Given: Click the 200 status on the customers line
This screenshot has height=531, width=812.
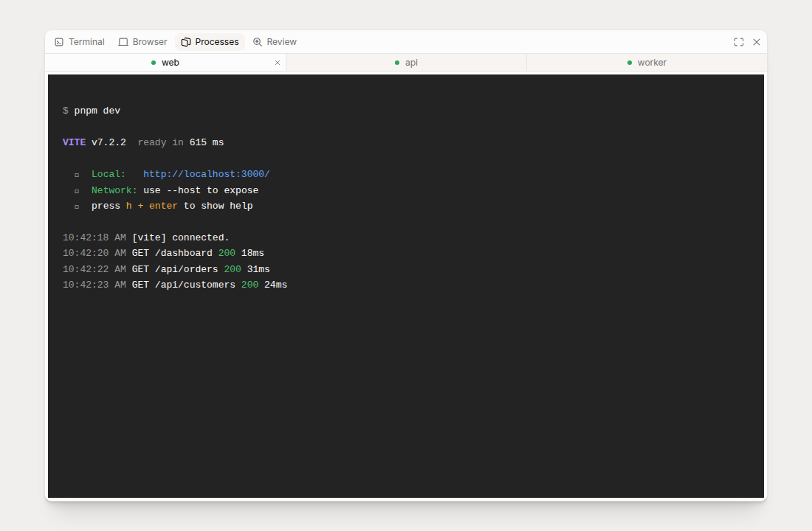Looking at the screenshot, I should click(x=250, y=285).
